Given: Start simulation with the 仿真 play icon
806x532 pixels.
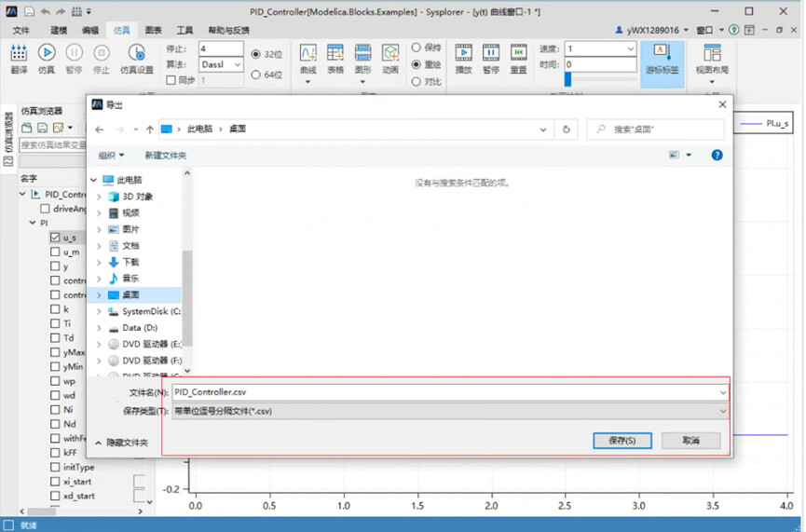Looking at the screenshot, I should (x=47, y=59).
